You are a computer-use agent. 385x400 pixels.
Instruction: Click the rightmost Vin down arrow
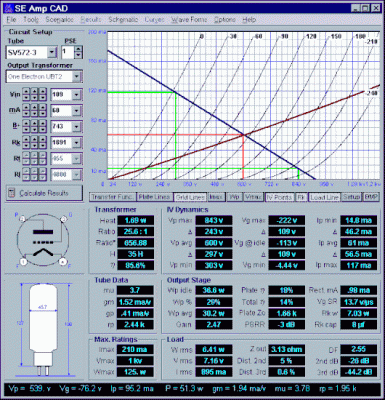click(42, 98)
